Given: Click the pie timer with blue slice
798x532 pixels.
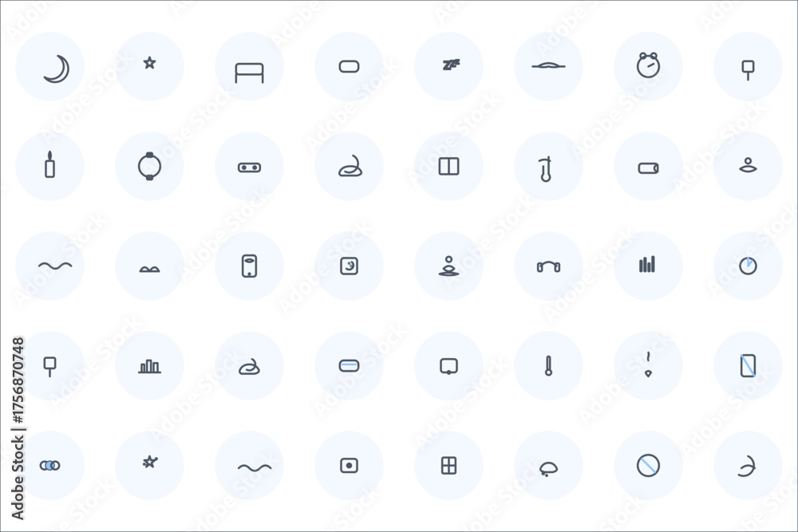Looking at the screenshot, I should [x=748, y=266].
